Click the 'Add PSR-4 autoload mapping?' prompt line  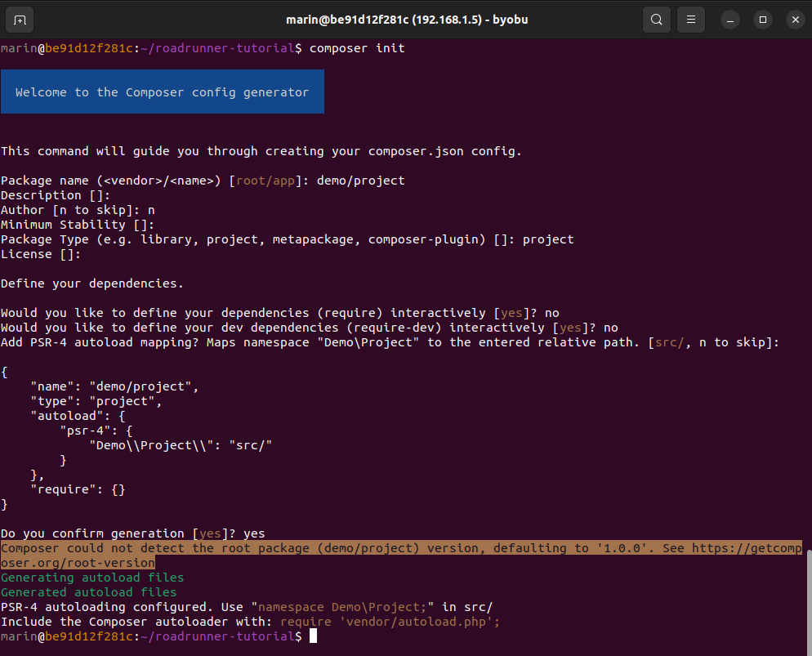click(x=390, y=342)
